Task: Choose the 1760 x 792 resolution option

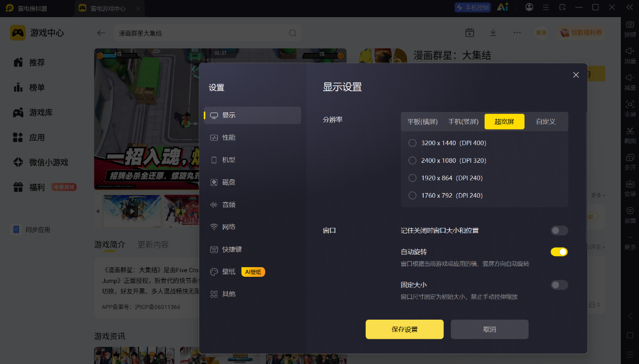Action: pyautogui.click(x=445, y=195)
